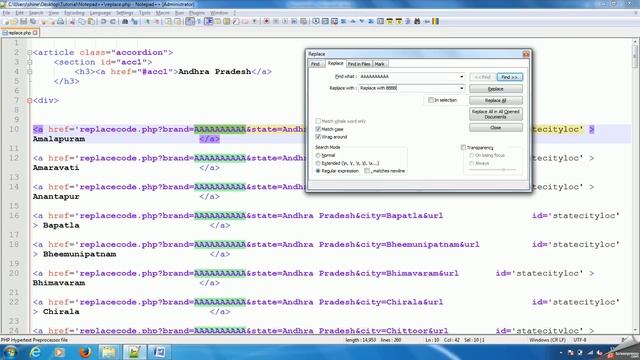Click the Open file toolbar icon
The image size is (640, 360).
coord(14,21)
